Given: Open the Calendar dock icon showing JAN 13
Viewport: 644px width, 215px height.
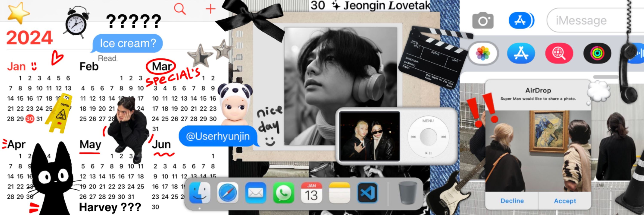Looking at the screenshot, I should (x=311, y=193).
